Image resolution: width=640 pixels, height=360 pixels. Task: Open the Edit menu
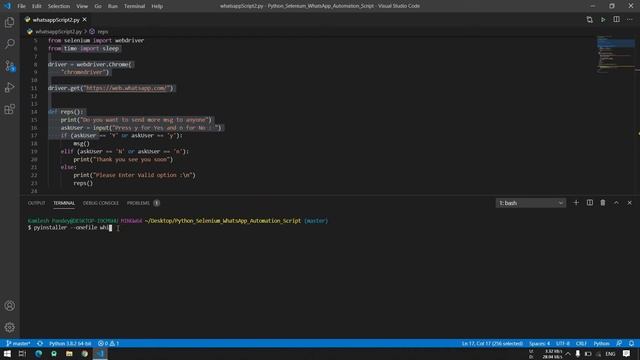pos(37,6)
